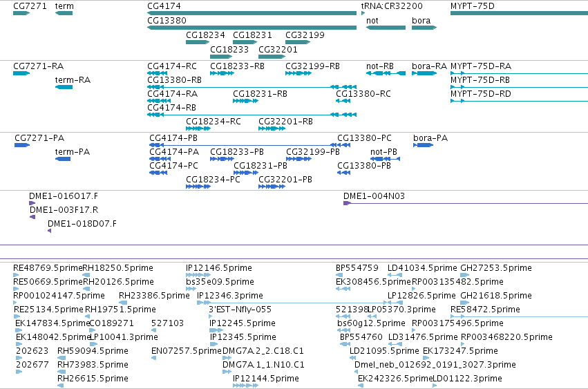Select the CG18231-RB transcript label
The width and height of the screenshot is (588, 389).
[x=260, y=94]
